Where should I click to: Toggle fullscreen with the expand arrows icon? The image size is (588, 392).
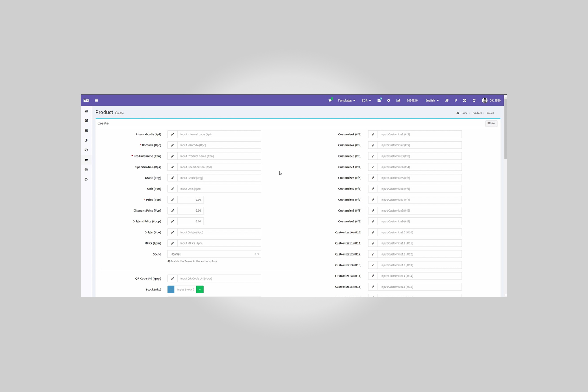[465, 101]
